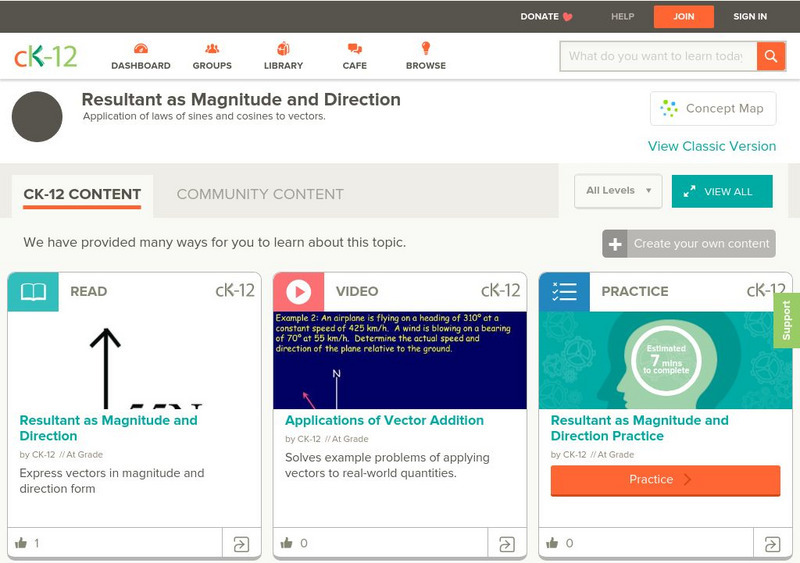Click the plus icon of Create content

tap(615, 244)
